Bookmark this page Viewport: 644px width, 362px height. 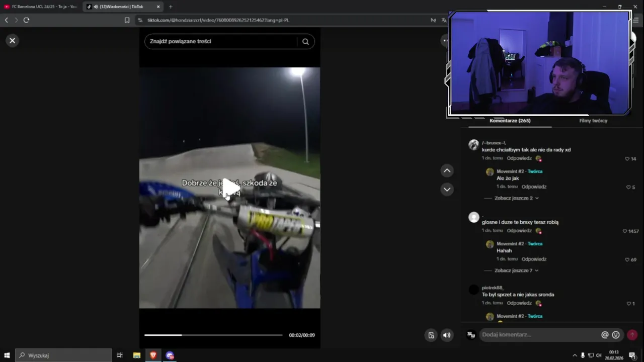(127, 20)
